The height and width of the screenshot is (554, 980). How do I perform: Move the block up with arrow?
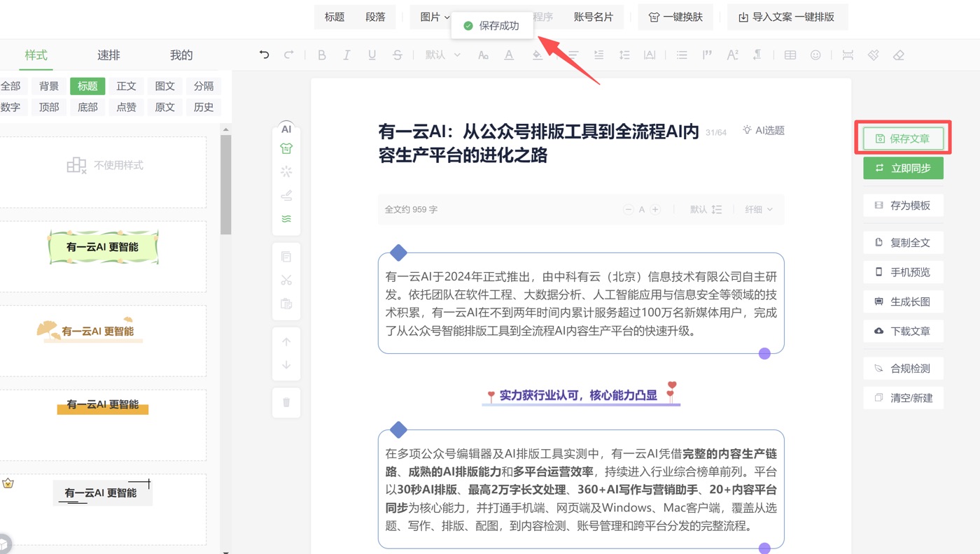(x=286, y=342)
